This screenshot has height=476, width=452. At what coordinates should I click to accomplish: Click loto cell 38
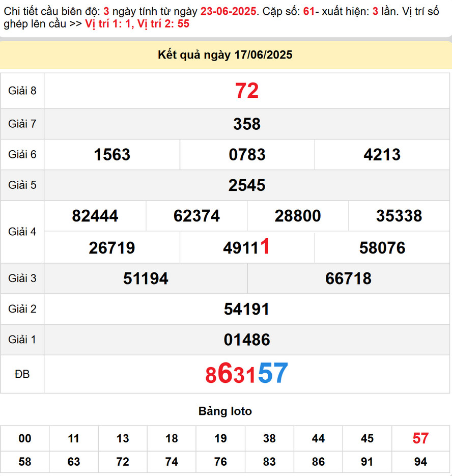pos(269,438)
